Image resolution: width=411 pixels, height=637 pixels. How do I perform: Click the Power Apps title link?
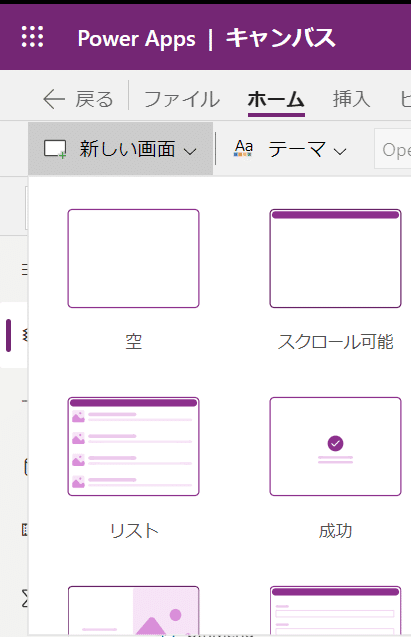pyautogui.click(x=136, y=39)
